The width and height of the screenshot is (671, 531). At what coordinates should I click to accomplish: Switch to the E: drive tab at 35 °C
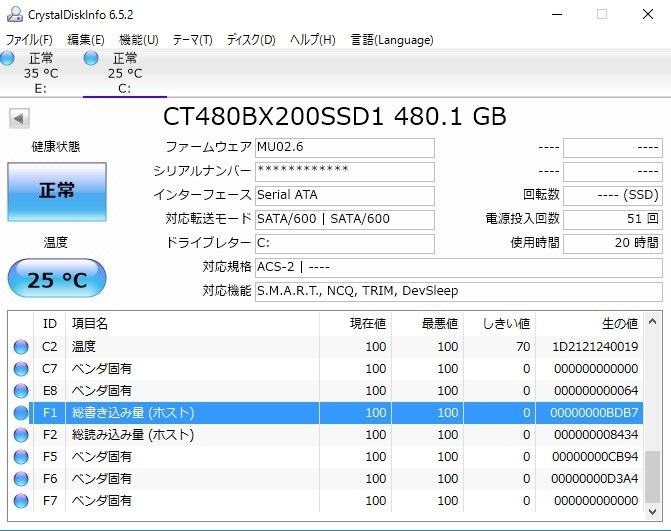point(41,73)
